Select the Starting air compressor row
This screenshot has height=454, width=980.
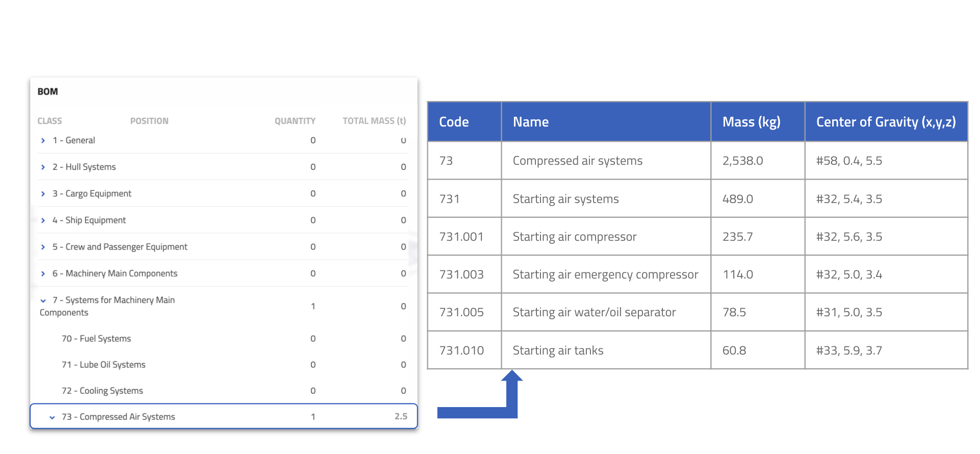(x=697, y=237)
